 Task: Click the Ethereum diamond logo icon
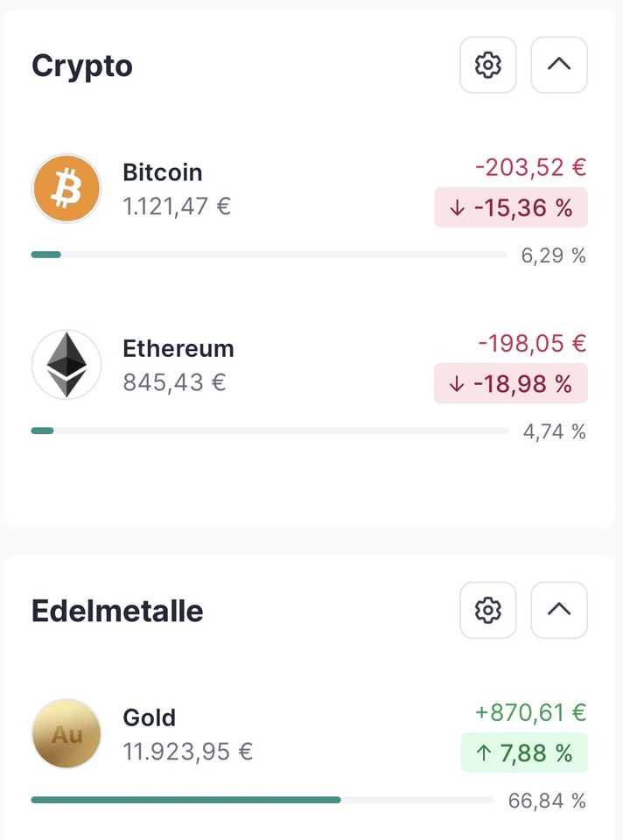tap(66, 365)
